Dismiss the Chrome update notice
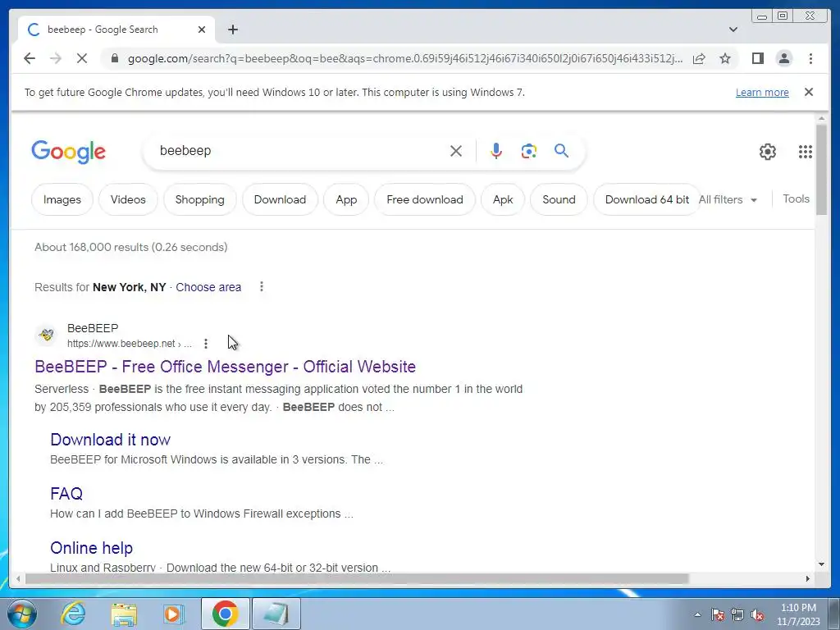 point(808,92)
